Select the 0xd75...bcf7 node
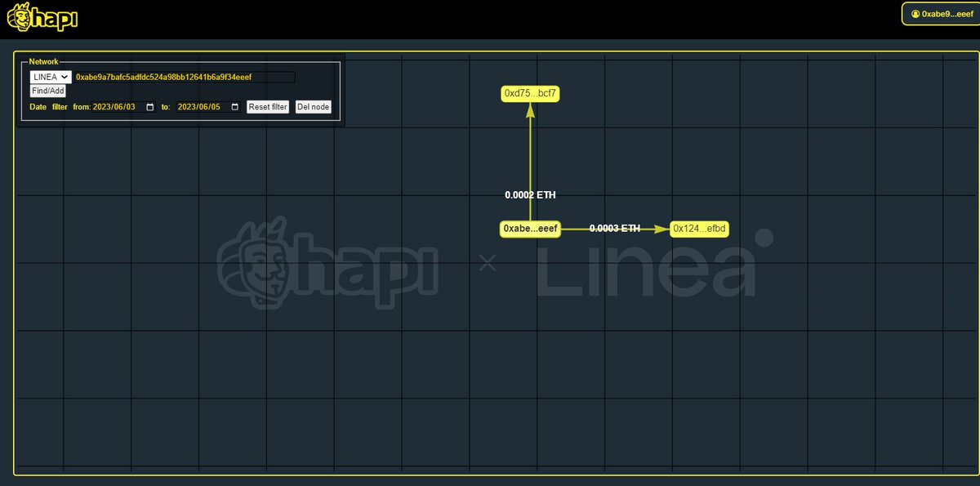The image size is (980, 486). point(530,94)
